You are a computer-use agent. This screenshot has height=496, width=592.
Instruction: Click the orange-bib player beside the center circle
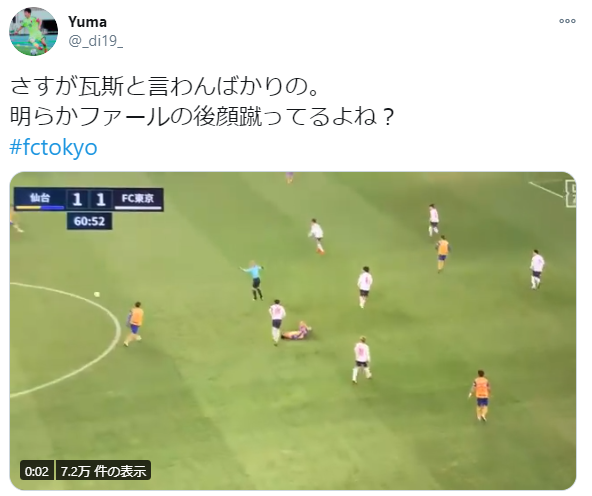click(x=134, y=324)
